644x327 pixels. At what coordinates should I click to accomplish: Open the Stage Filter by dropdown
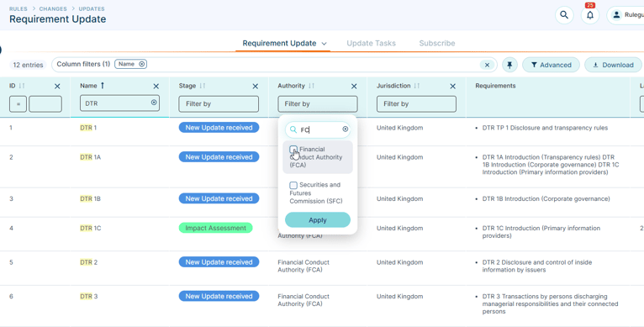[219, 104]
